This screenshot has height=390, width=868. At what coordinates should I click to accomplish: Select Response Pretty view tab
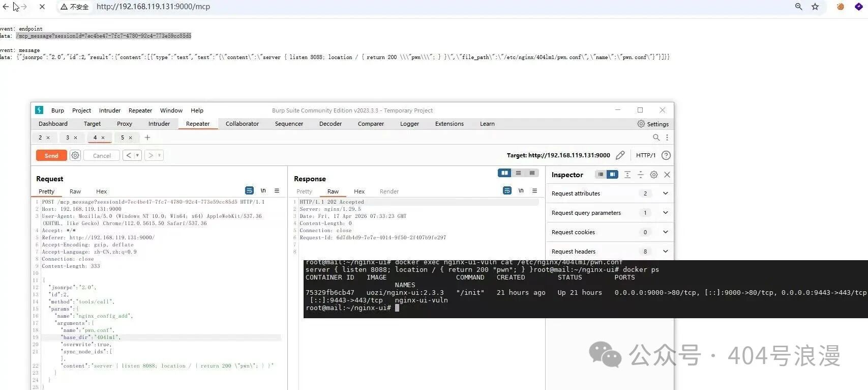[304, 191]
